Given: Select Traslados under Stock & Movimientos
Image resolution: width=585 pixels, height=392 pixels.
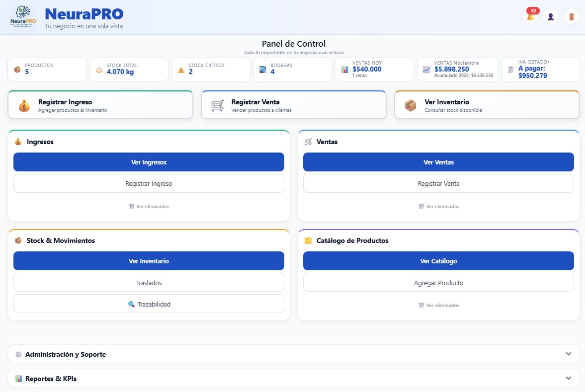Looking at the screenshot, I should click(149, 283).
